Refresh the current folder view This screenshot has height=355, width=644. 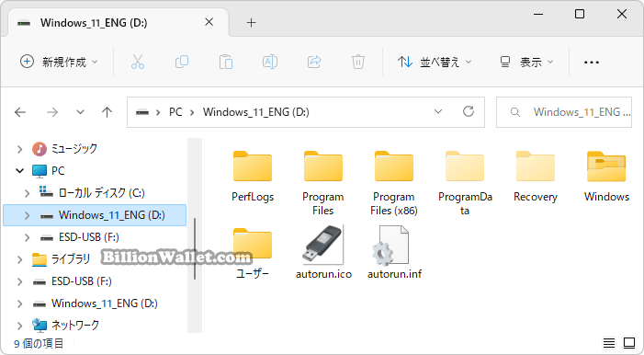[x=469, y=111]
